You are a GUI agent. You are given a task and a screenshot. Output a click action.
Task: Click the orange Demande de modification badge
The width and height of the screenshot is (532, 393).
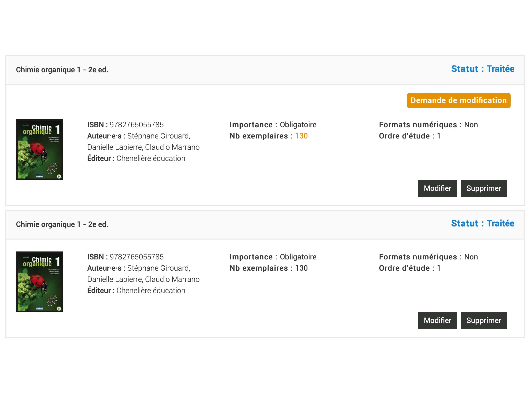point(458,100)
